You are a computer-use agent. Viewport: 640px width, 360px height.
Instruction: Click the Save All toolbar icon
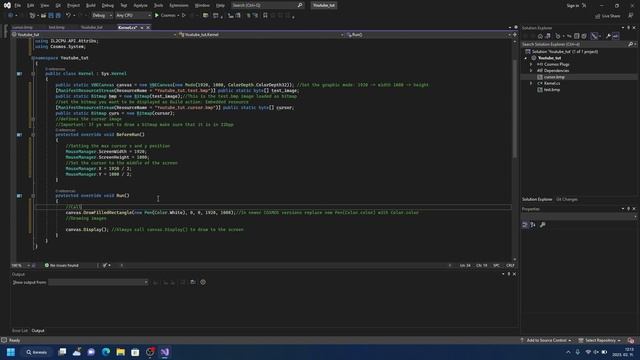pos(58,16)
